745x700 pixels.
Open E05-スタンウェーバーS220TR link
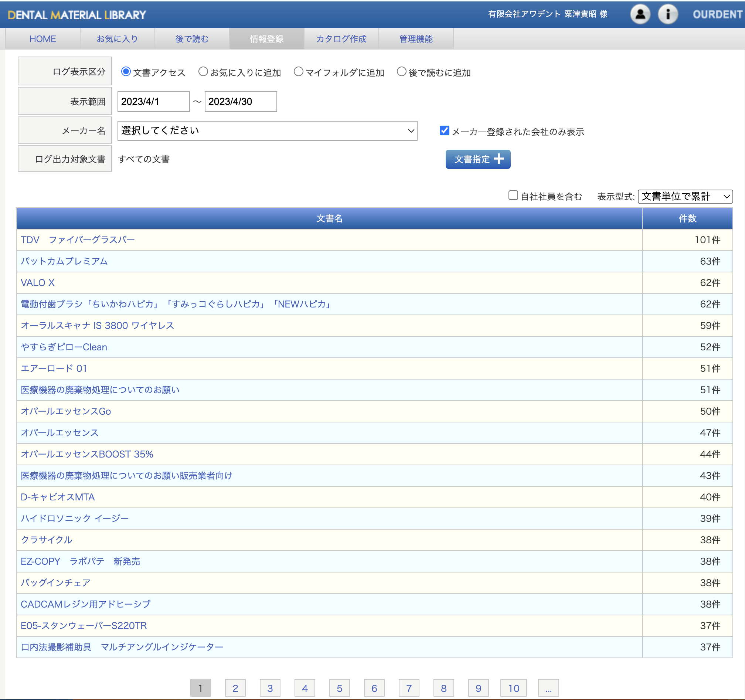coord(84,625)
